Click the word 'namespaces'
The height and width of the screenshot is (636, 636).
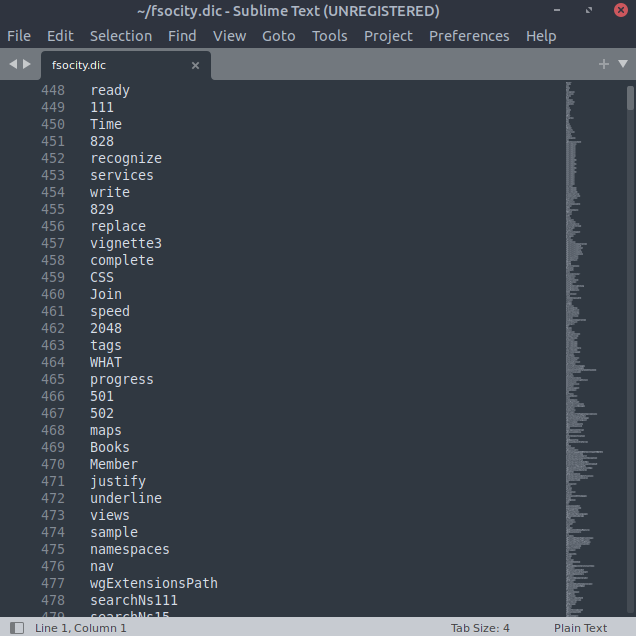pyautogui.click(x=130, y=550)
